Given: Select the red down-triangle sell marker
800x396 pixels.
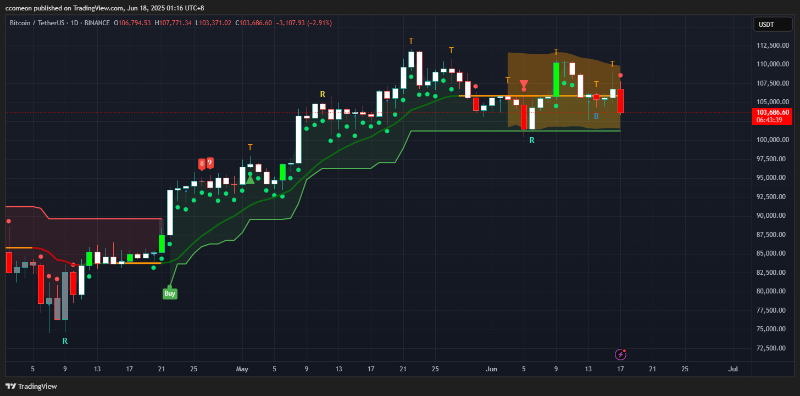Looking at the screenshot, I should (x=524, y=84).
